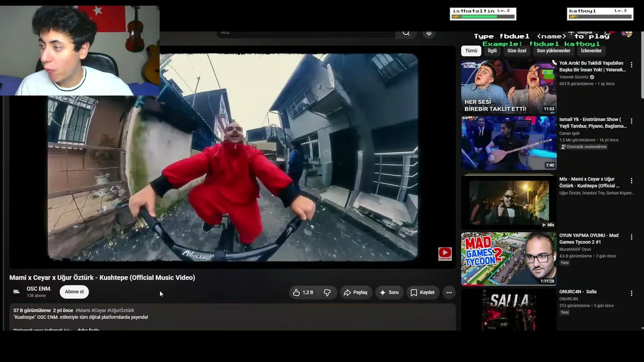Open the 'ONURC4N - Salla' video title
Viewport: 644px width, 362px height.
[x=578, y=292]
